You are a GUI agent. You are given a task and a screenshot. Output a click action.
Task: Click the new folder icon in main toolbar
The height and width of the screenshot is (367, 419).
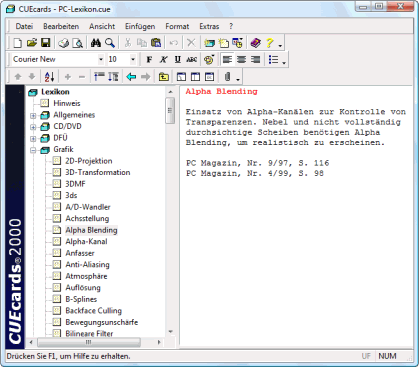click(x=209, y=43)
